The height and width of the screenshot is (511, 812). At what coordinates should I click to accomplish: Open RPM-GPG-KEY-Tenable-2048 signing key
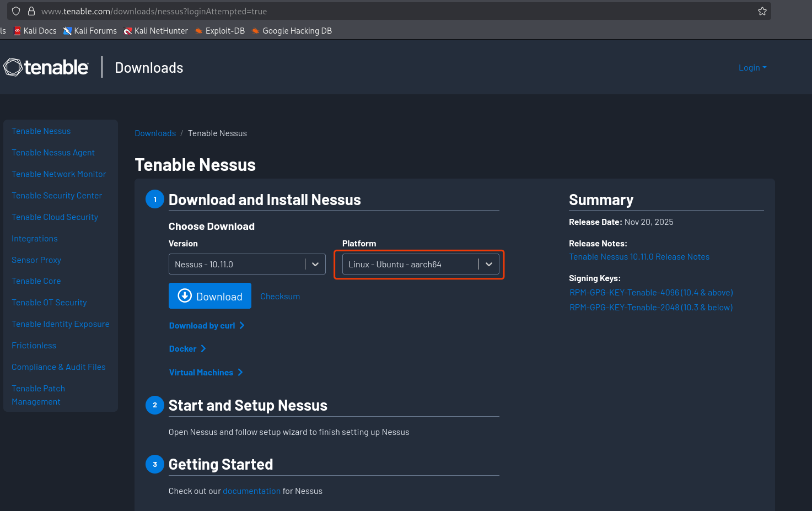point(651,307)
